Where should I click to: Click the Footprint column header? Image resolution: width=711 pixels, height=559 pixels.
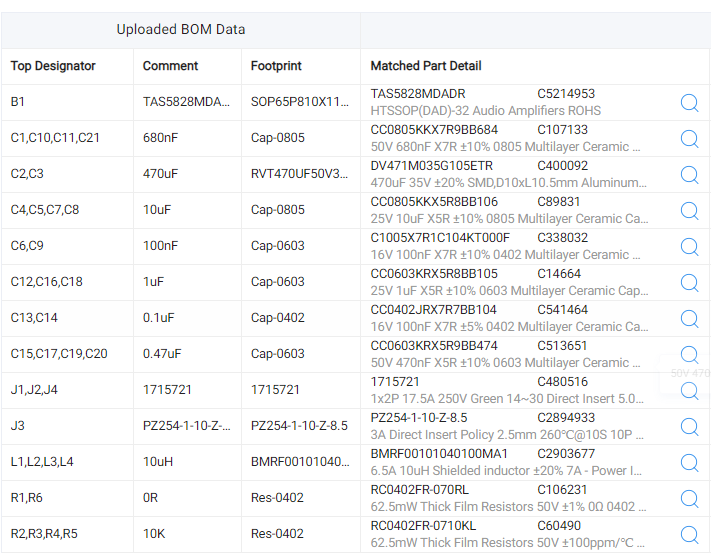275,66
